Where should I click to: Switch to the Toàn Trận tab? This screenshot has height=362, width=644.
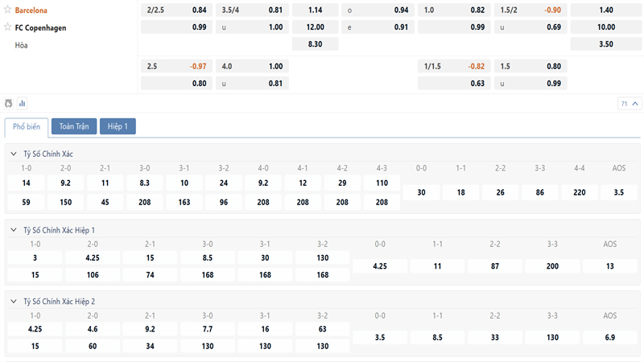coord(74,126)
